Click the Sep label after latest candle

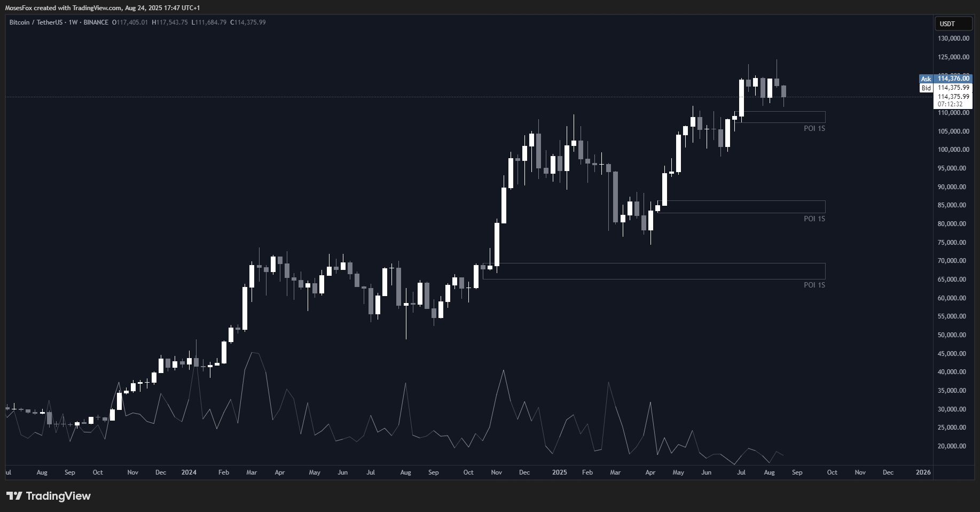(x=797, y=472)
